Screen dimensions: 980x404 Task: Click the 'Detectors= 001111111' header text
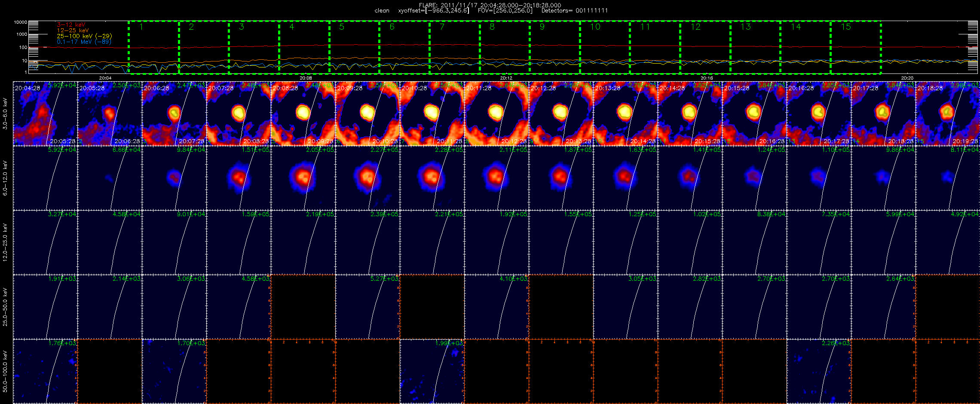575,11
